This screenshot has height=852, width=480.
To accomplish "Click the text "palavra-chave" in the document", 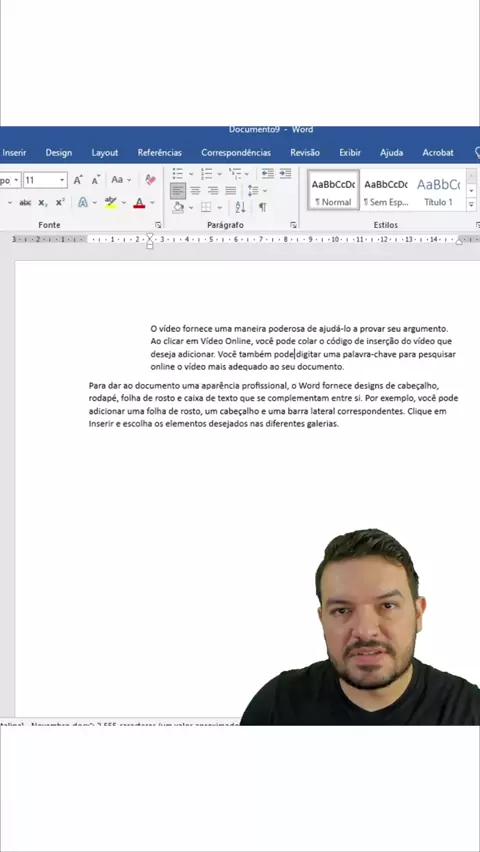I will point(369,354).
